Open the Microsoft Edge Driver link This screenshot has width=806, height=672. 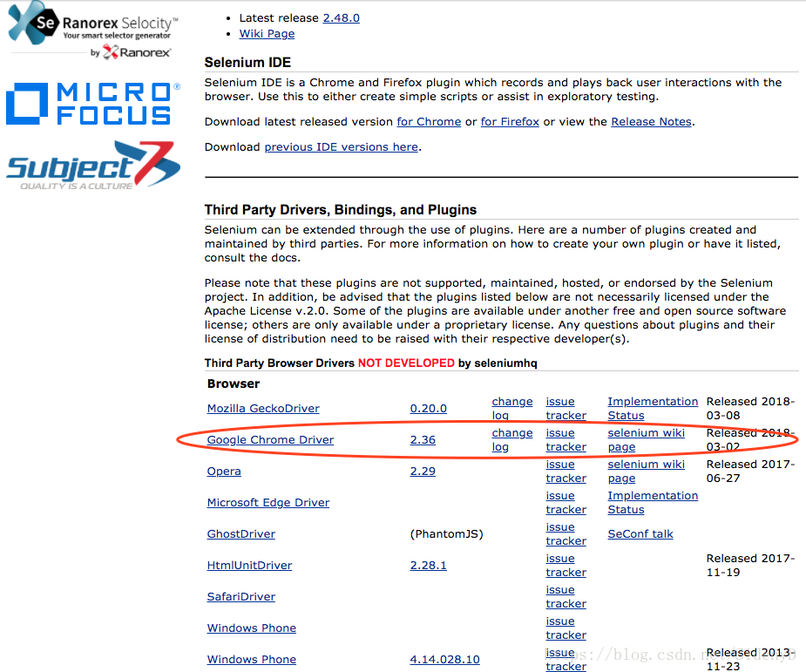tap(268, 503)
